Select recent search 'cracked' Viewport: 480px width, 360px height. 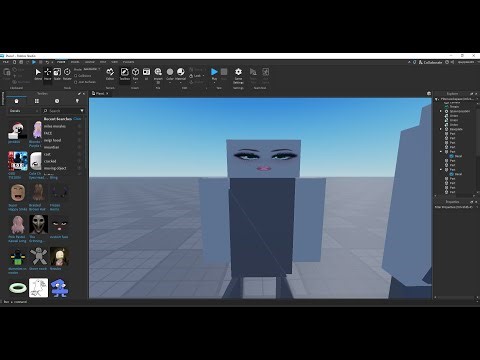(50, 161)
